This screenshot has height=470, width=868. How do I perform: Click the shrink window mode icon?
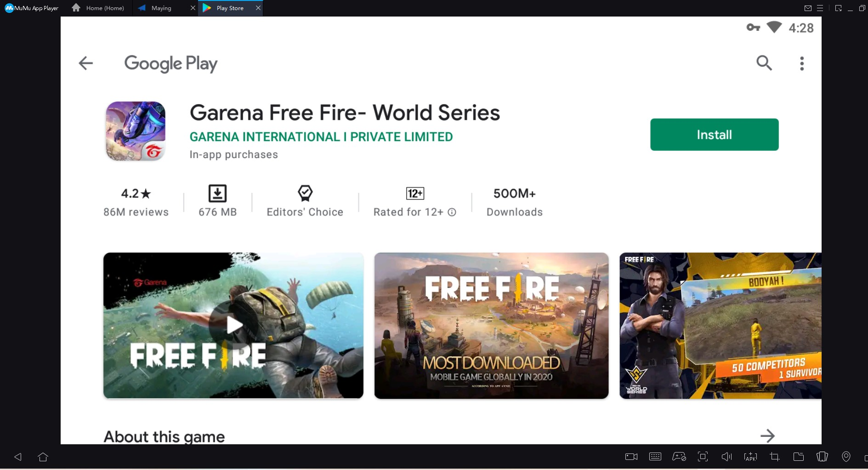pyautogui.click(x=839, y=8)
